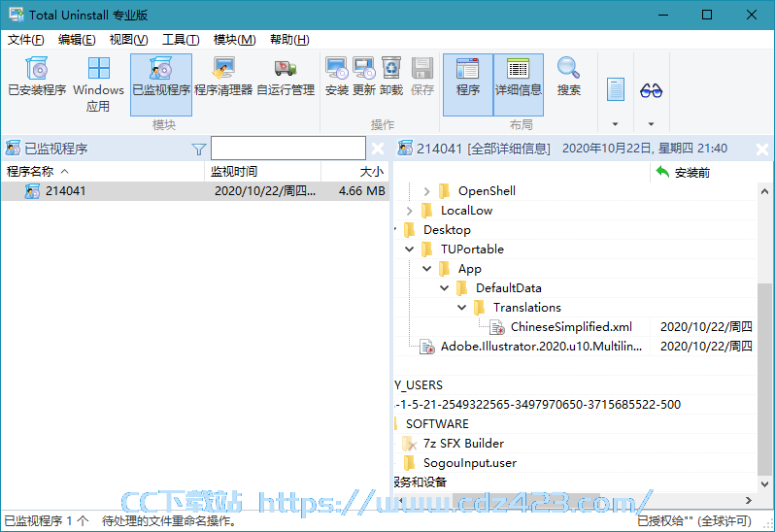This screenshot has width=775, height=532.
Task: Open the Windows 应用 module
Action: pos(98,84)
